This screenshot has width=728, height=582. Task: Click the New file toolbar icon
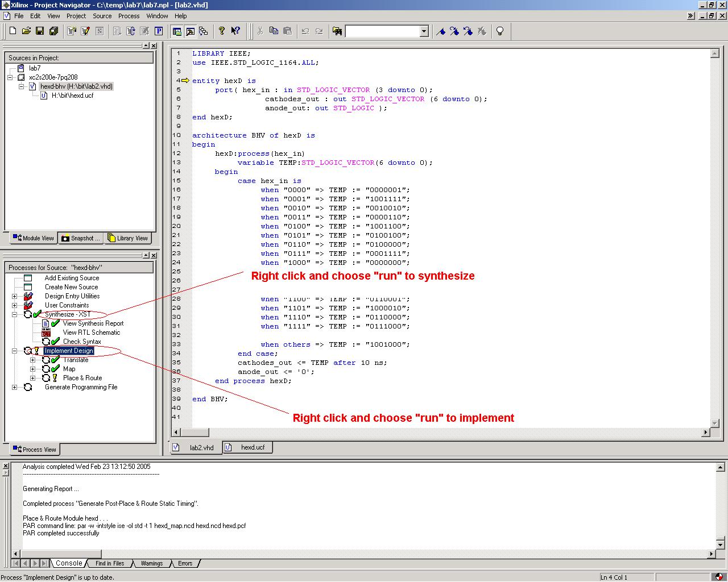tap(13, 31)
